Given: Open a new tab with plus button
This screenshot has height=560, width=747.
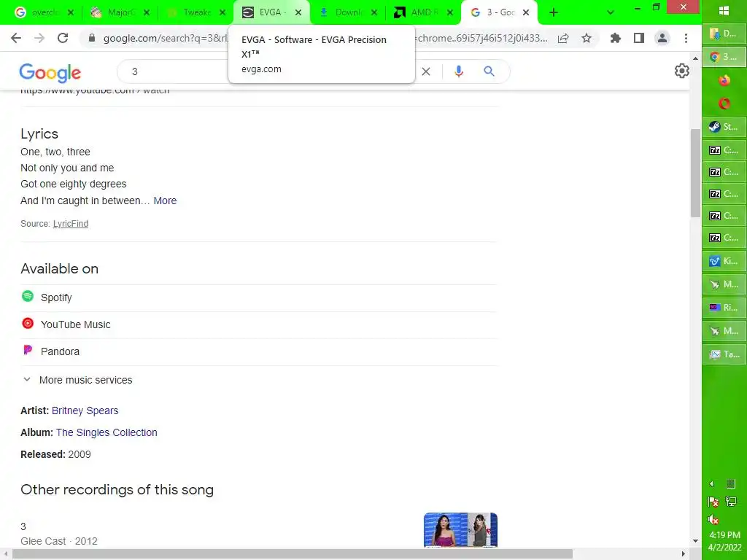Looking at the screenshot, I should click(554, 12).
